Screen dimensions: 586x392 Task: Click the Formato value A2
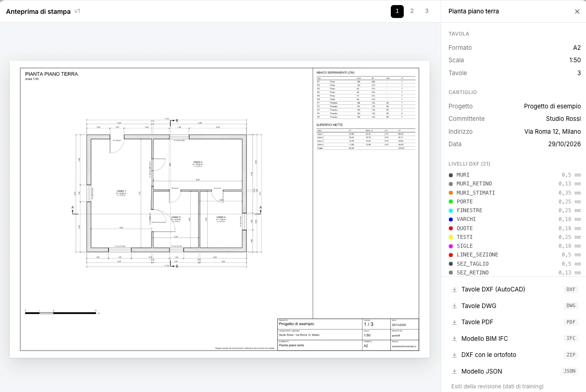click(x=577, y=48)
